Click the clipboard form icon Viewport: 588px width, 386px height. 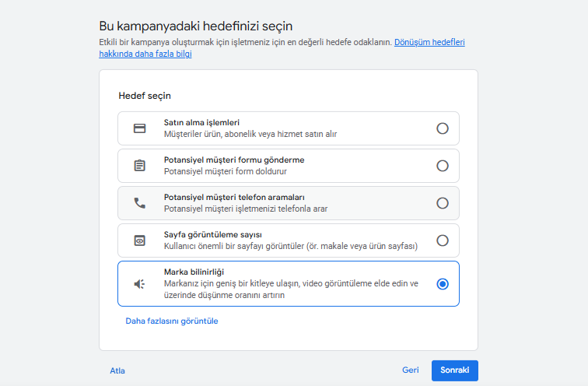tap(139, 166)
